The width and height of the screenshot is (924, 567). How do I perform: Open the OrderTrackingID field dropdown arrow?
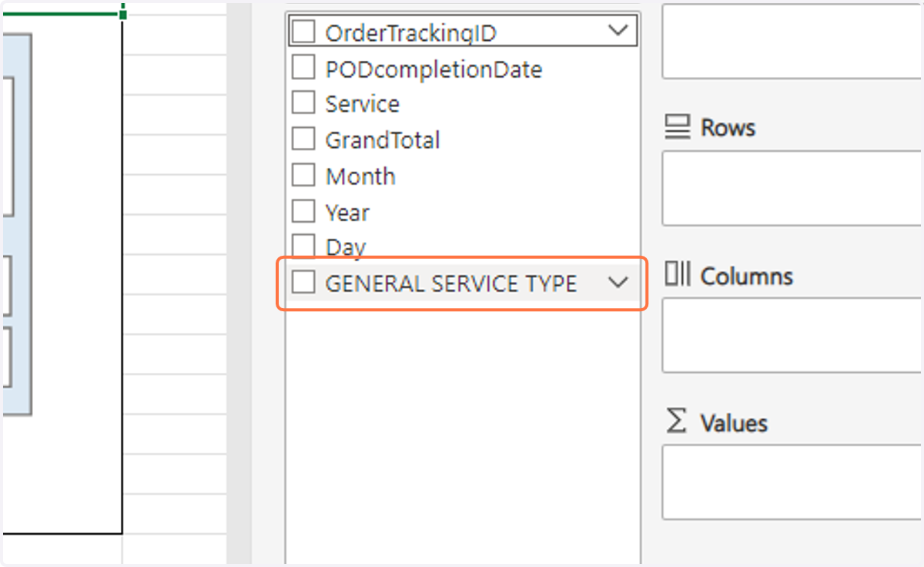(618, 32)
